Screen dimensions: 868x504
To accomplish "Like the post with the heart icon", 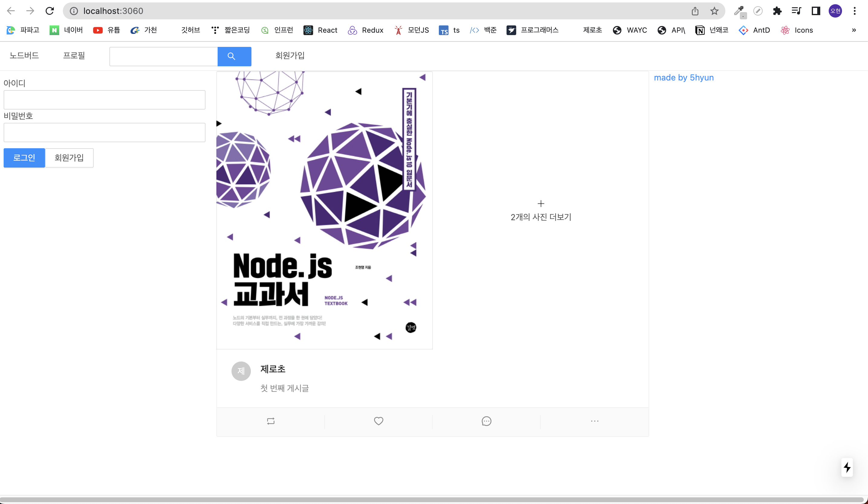I will 379,421.
